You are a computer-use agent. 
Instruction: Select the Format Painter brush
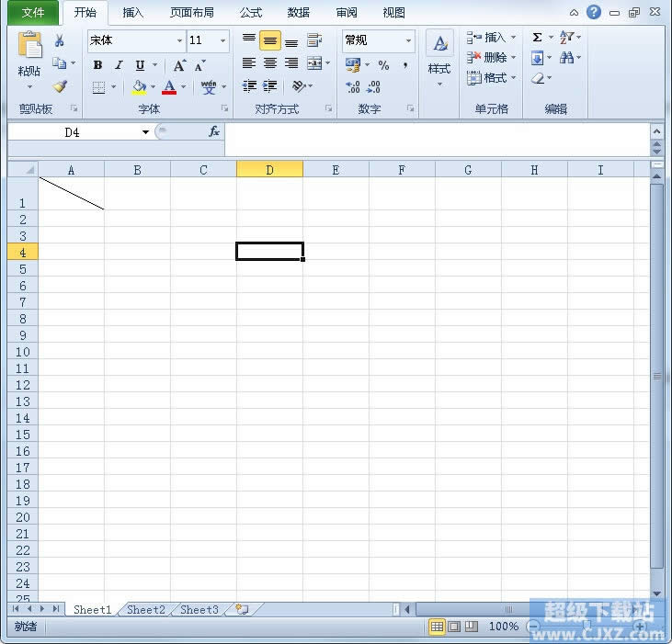tap(60, 86)
